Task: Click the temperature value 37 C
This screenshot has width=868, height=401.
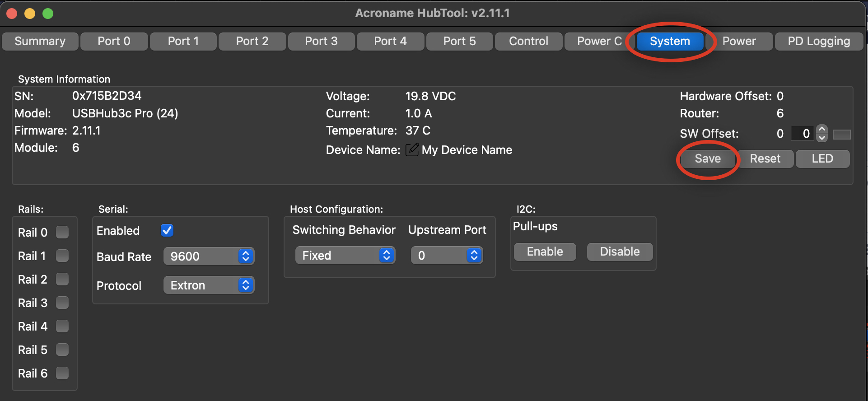Action: coord(418,131)
